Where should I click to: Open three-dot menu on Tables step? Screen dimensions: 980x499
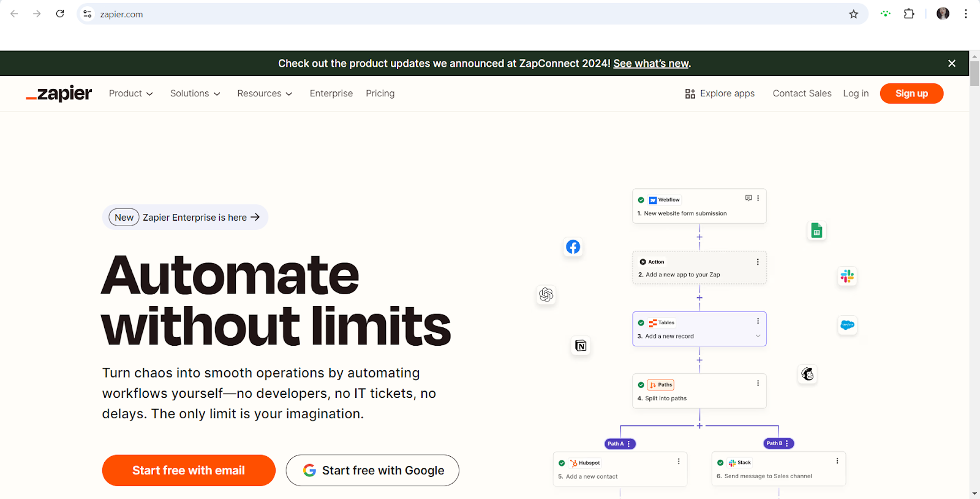coord(758,321)
